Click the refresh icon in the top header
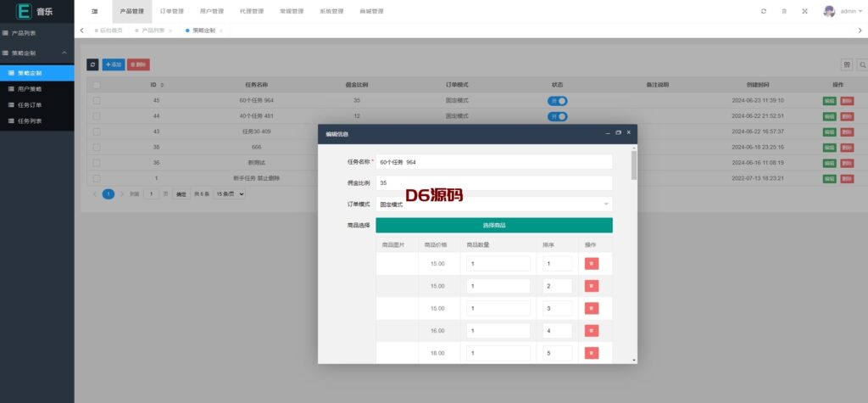This screenshot has width=868, height=403. (x=764, y=11)
